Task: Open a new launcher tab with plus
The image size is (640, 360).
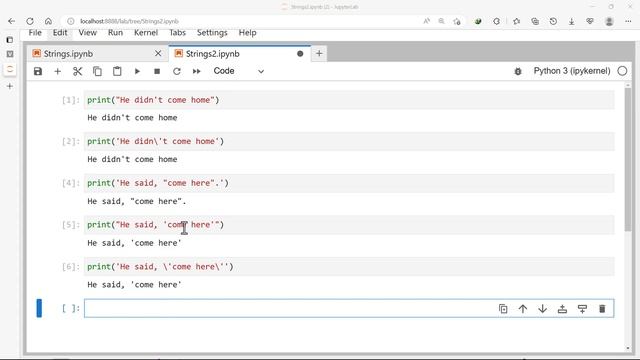Action: 319,53
